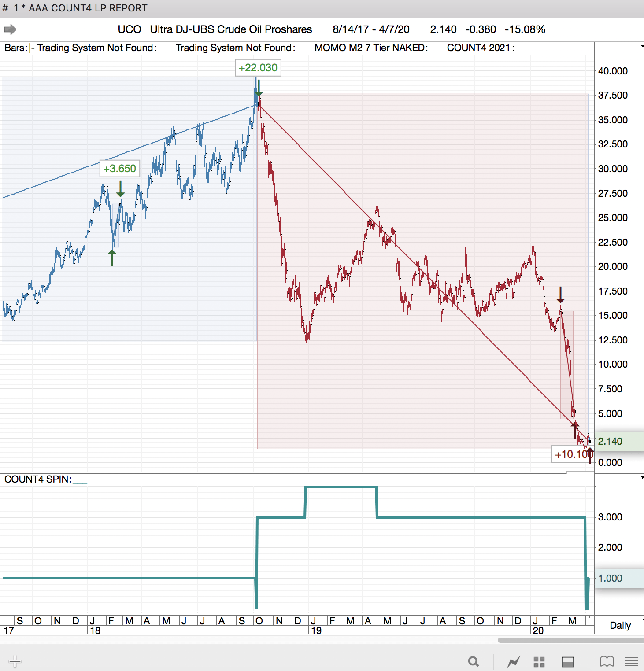
Task: Click the +22.030 profit label
Action: 258,68
